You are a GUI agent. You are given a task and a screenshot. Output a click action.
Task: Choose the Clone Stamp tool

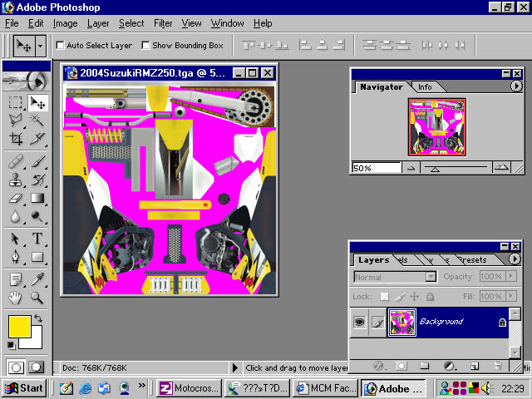tap(16, 180)
